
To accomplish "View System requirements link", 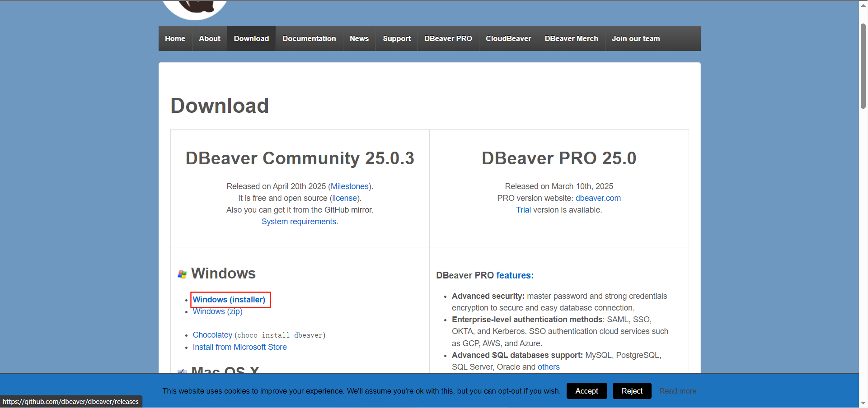I will pos(299,222).
